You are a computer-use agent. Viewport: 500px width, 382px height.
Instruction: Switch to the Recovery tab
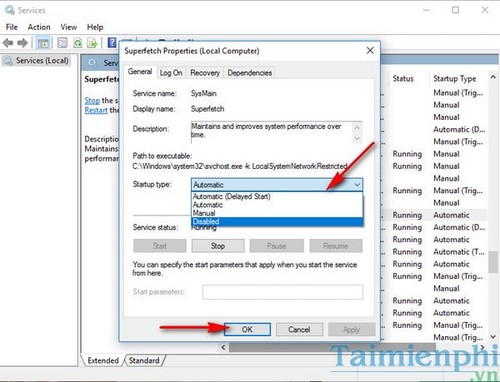[x=205, y=73]
